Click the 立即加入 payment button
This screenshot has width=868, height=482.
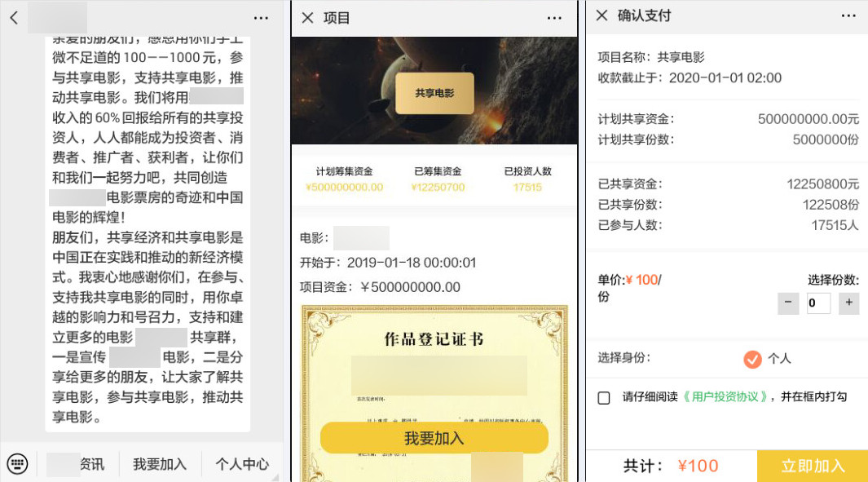point(812,466)
